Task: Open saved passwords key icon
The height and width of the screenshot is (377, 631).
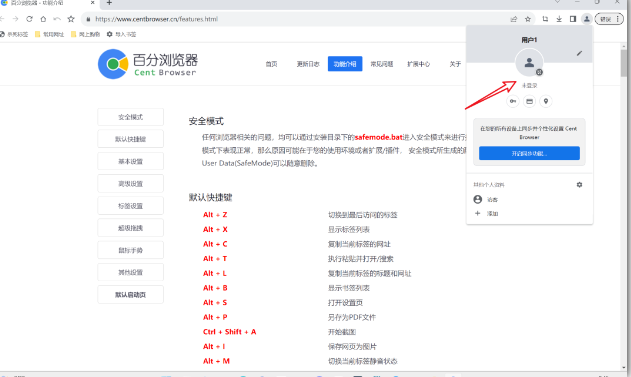Action: (x=513, y=101)
